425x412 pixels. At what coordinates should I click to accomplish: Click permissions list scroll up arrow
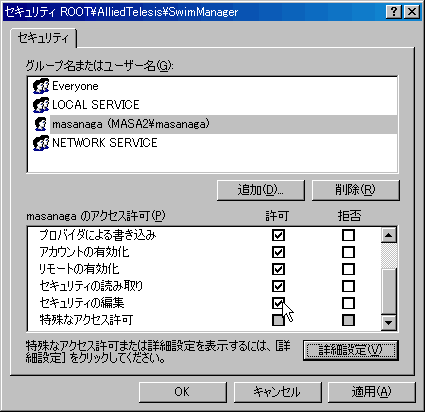point(389,235)
